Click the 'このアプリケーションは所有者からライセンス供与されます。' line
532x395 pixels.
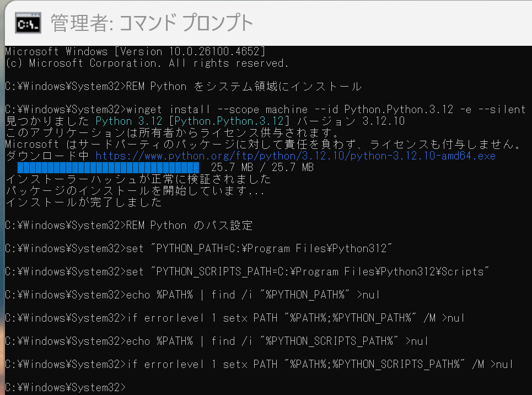[x=173, y=132]
